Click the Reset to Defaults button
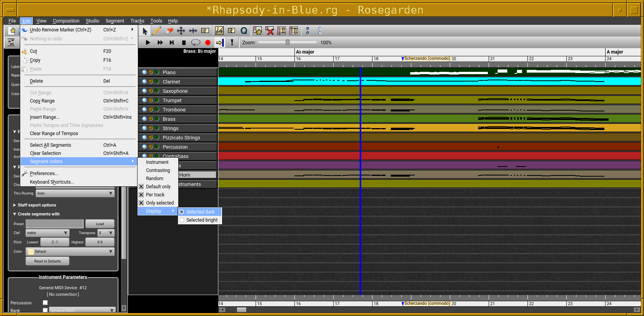 coord(47,261)
